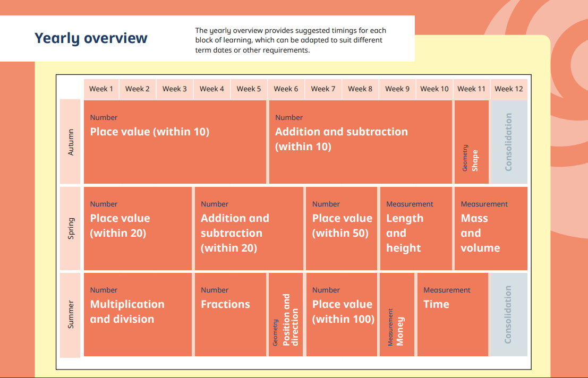
Task: Select the "Week 10" column header
Action: (434, 89)
